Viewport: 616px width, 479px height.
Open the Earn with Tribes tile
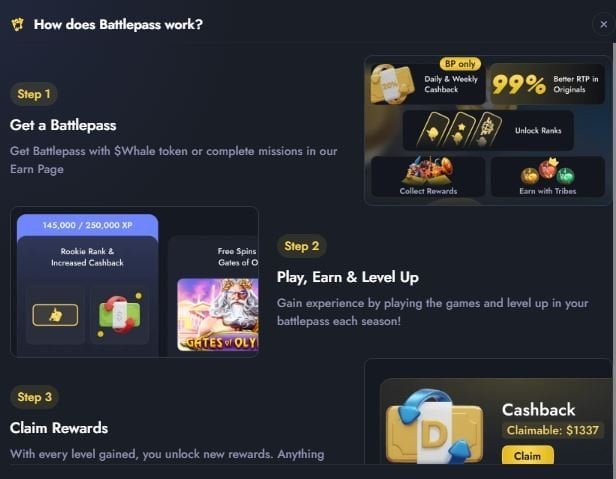pyautogui.click(x=548, y=176)
